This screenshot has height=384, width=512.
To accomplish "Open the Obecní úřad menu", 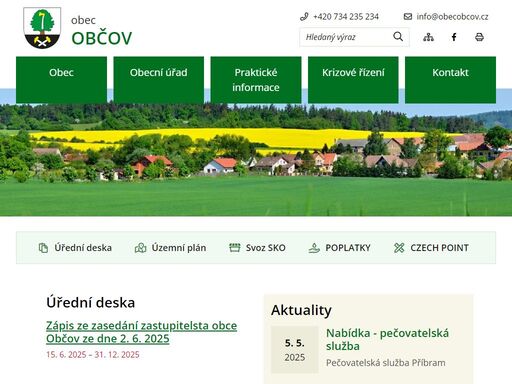I will [159, 80].
